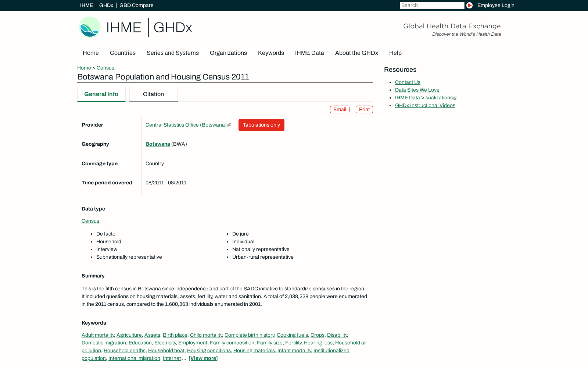
Task: Click the 'Nationally representative' list item
Action: click(x=261, y=250)
